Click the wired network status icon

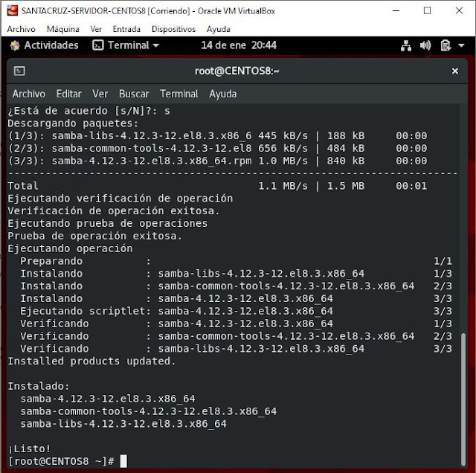406,45
